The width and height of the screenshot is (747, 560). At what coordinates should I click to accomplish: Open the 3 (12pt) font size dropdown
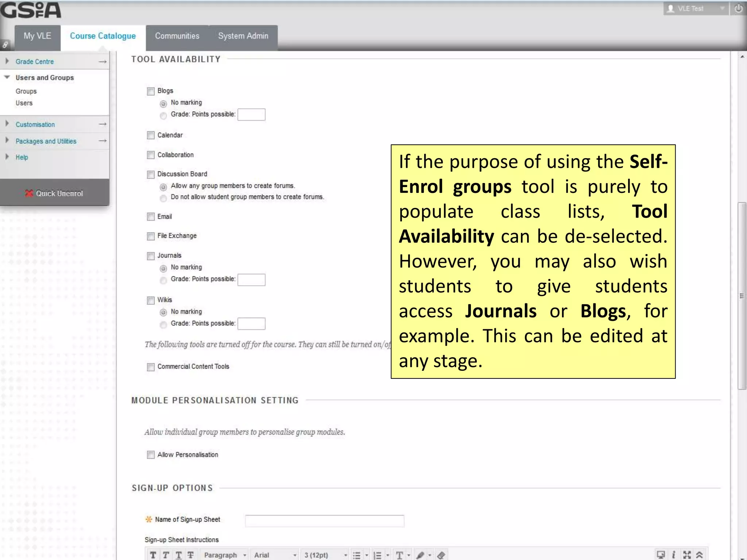[x=325, y=555]
